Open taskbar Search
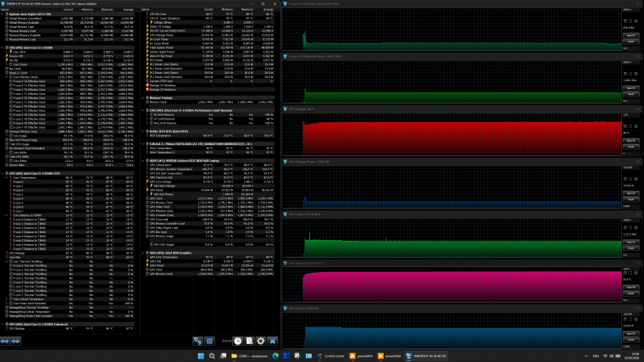This screenshot has height=362, width=644. [212, 356]
